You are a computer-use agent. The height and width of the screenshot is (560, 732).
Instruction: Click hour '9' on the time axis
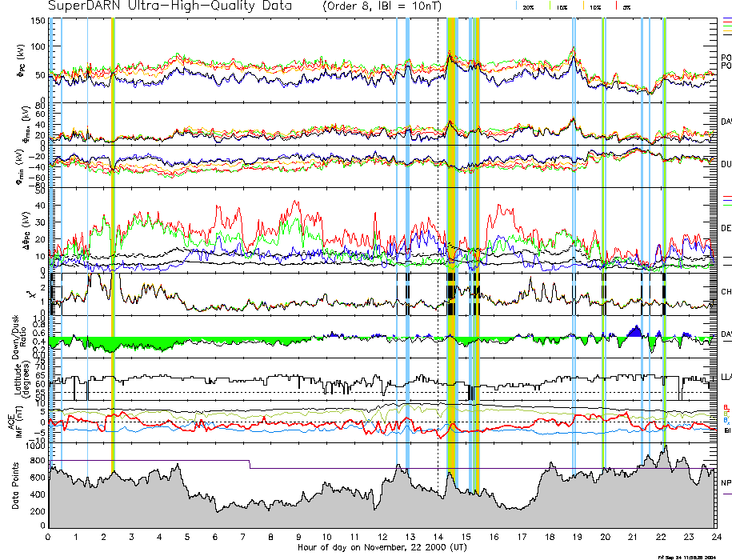tap(298, 537)
